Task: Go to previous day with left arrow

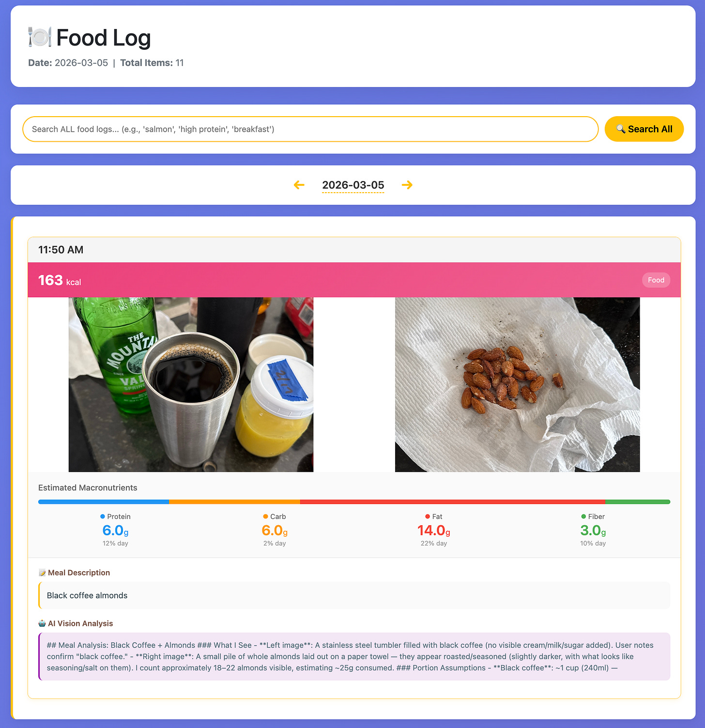Action: click(x=299, y=185)
